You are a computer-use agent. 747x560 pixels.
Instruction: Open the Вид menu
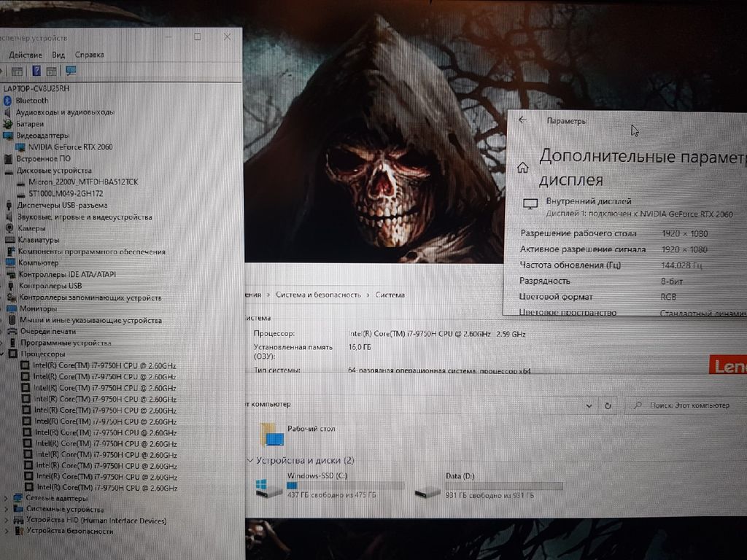[x=58, y=55]
